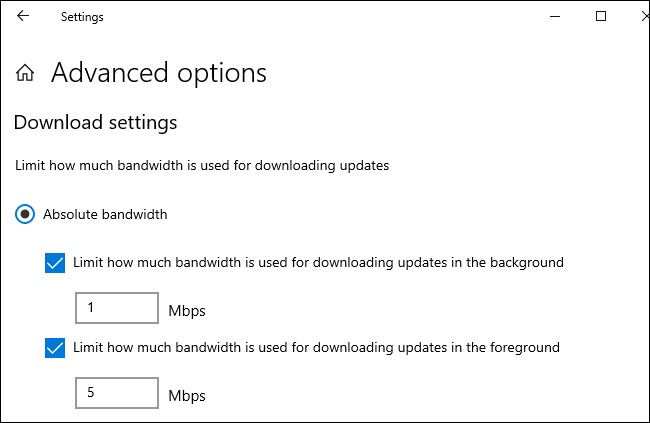Uncheck the background download limit checkbox
Viewport: 650px width, 423px height.
click(55, 263)
